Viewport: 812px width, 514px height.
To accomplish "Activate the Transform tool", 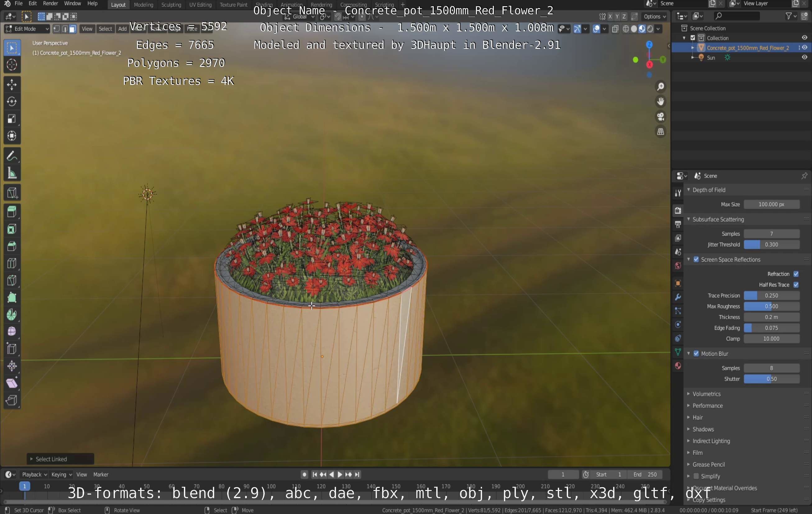I will click(12, 136).
